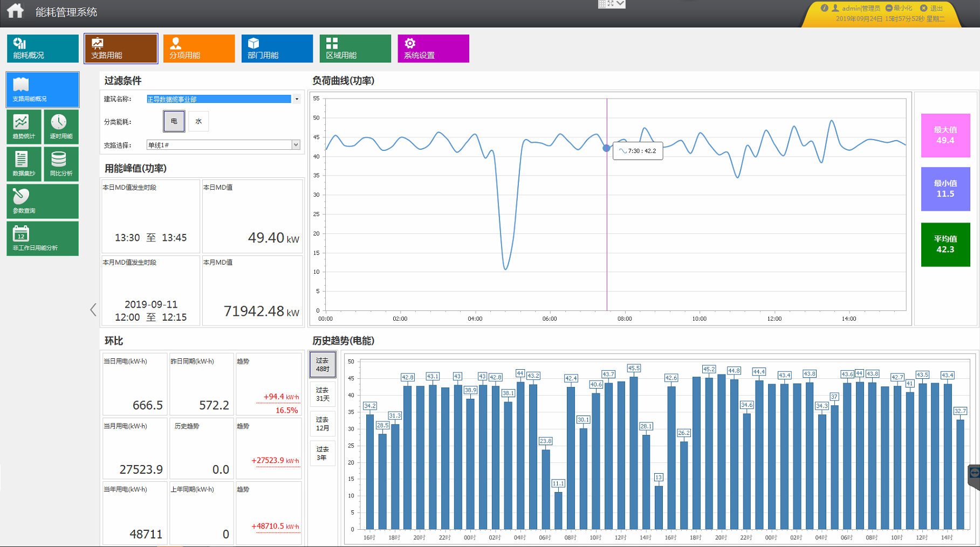Open the 部门用能 module tile
The width and height of the screenshot is (980, 547).
tap(277, 49)
